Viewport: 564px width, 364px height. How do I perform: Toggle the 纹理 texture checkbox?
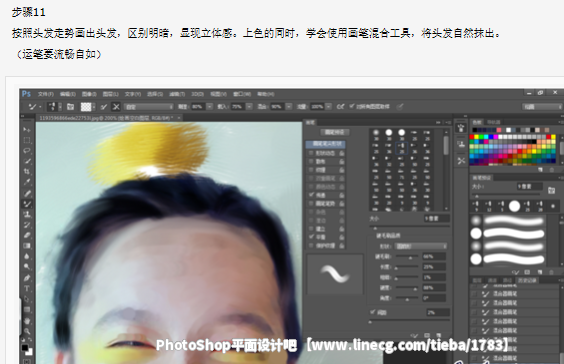(311, 170)
